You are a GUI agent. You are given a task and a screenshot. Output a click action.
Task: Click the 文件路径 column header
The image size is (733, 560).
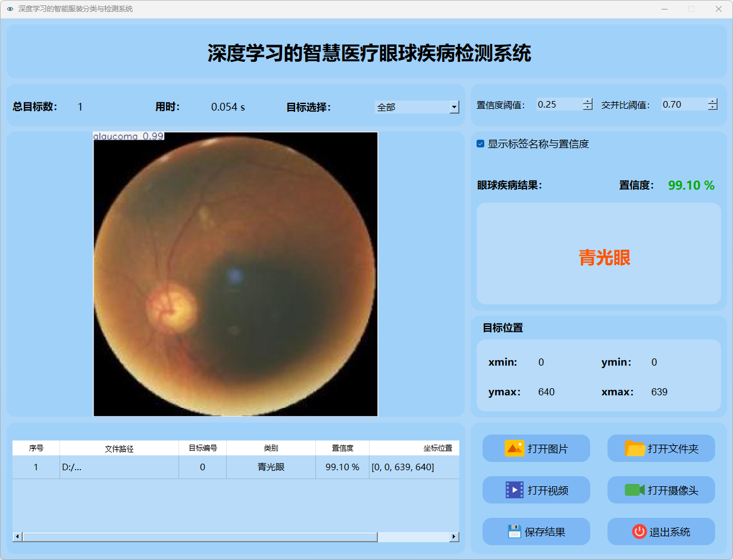click(x=119, y=448)
